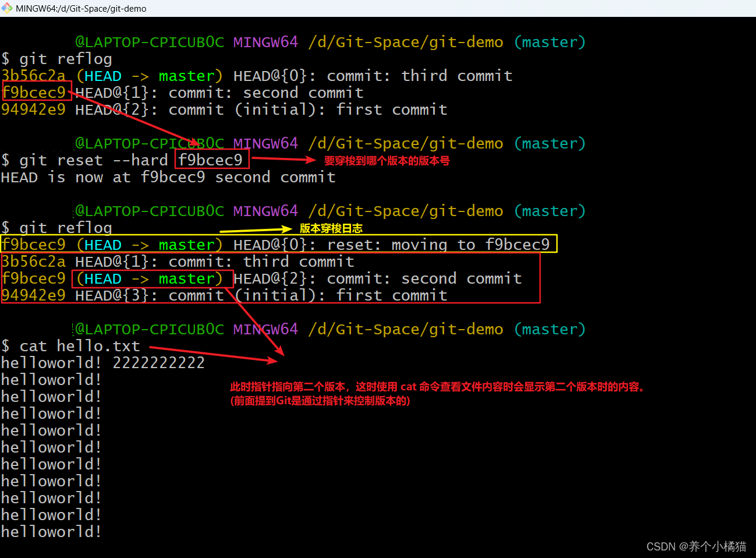Viewport: 756px width, 558px height.
Task: Click the prompt path above the 'cat hello.txt' command
Action: 406,330
